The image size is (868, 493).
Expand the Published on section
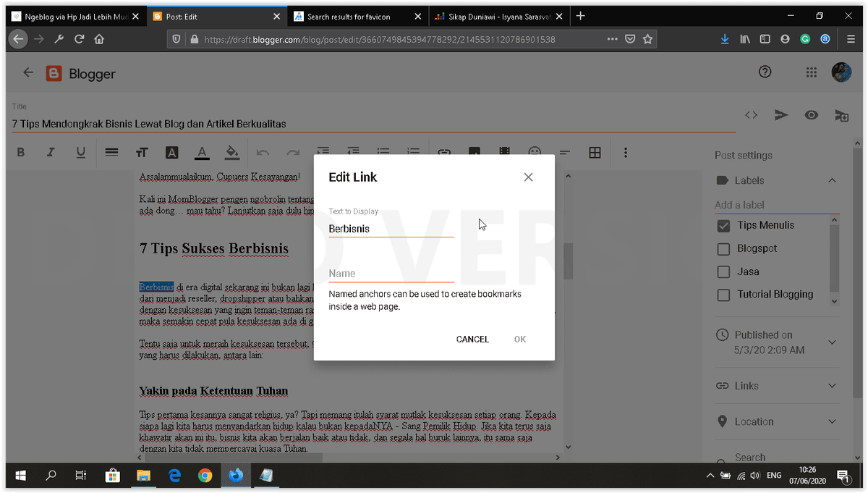(832, 342)
